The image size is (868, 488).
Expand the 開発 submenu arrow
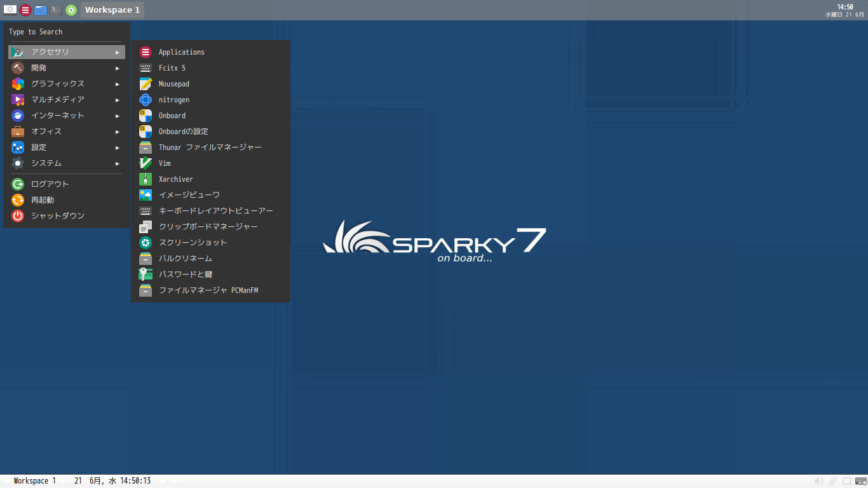click(x=118, y=68)
